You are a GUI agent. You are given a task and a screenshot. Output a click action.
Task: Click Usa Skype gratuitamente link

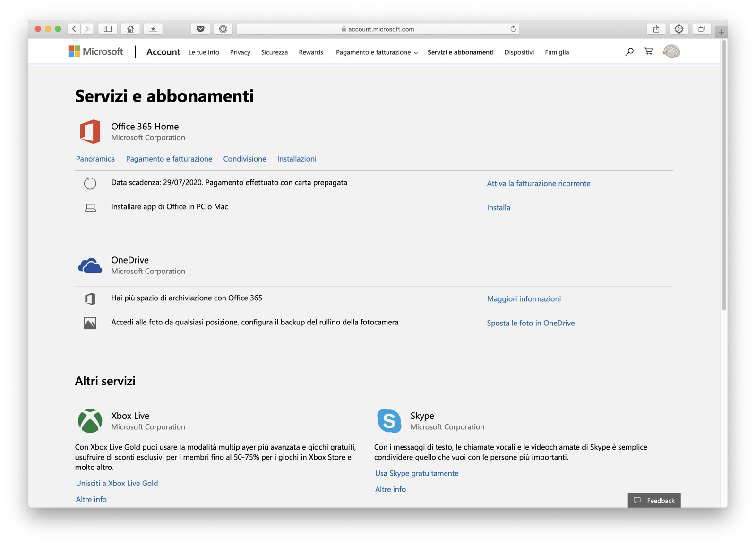tap(417, 473)
